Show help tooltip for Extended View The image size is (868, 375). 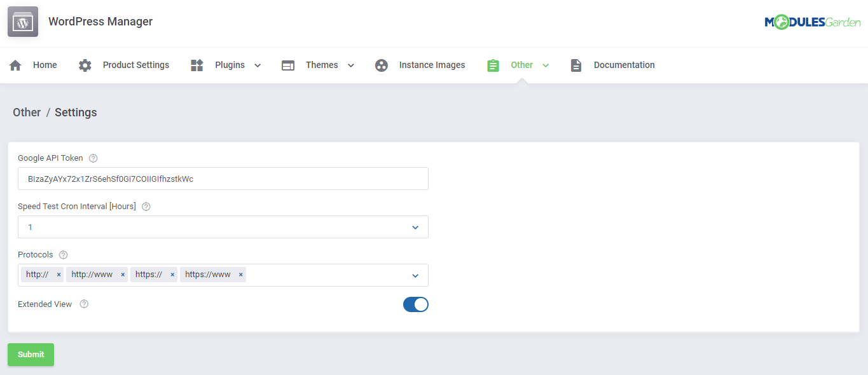[x=84, y=304]
